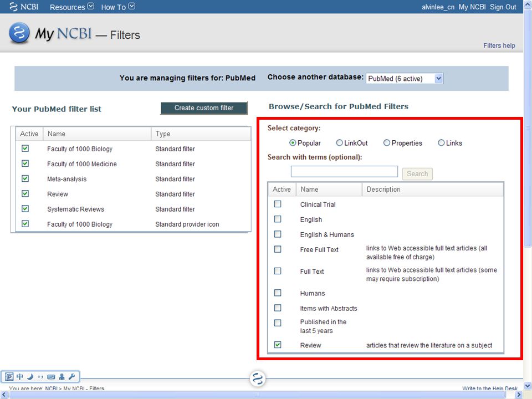Click the Review description about literature articles
532x399 pixels.
429,345
